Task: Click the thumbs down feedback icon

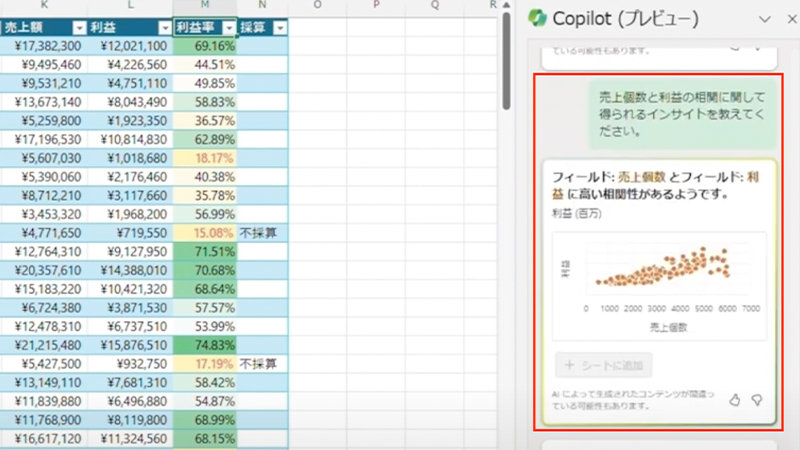Action: (757, 399)
